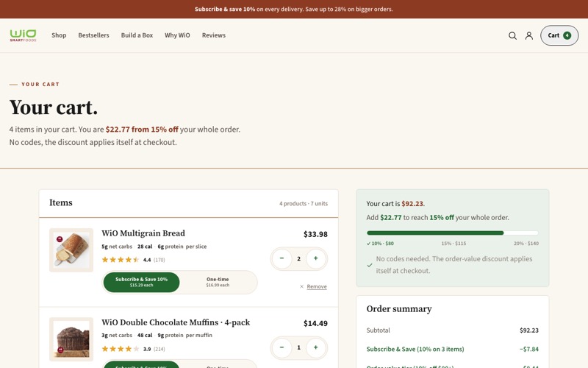Click the Multigrain Bread price $33.98
The height and width of the screenshot is (368, 588).
pos(315,234)
